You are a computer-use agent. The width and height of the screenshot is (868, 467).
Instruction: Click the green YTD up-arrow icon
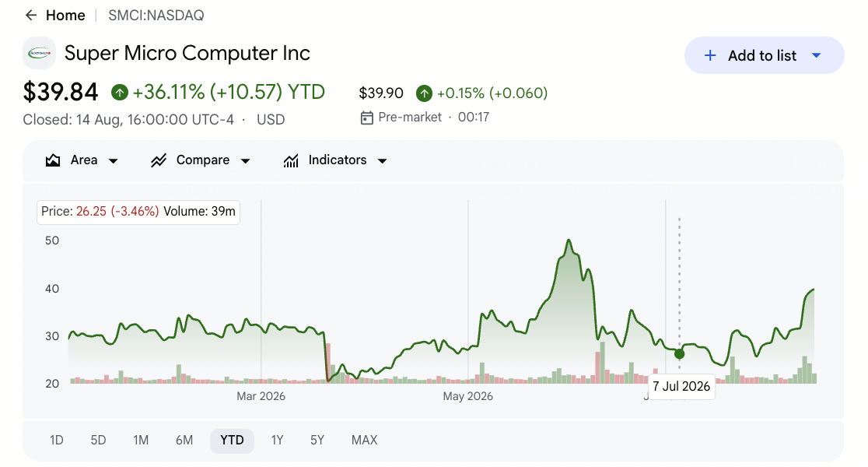click(120, 93)
